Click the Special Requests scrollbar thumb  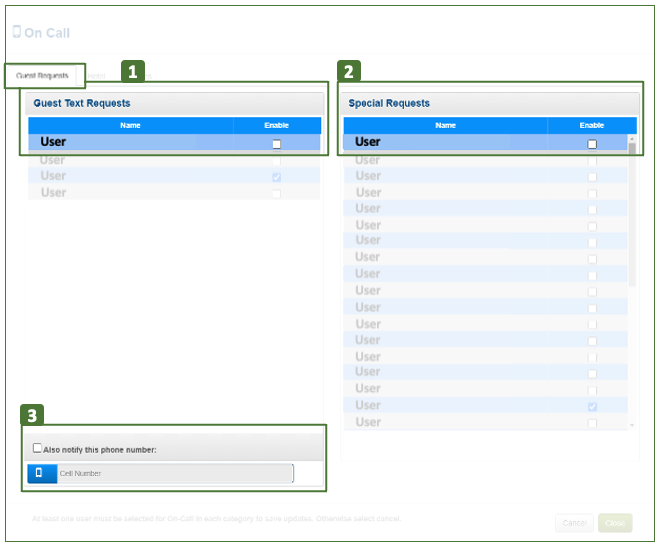[631, 150]
